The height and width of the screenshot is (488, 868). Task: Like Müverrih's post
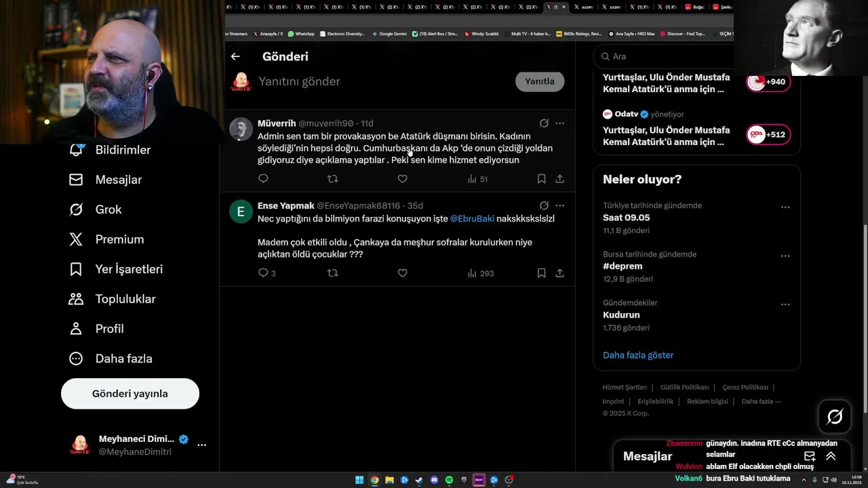402,179
